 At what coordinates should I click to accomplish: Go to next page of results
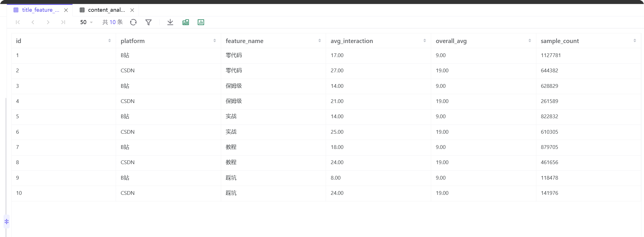click(x=48, y=22)
